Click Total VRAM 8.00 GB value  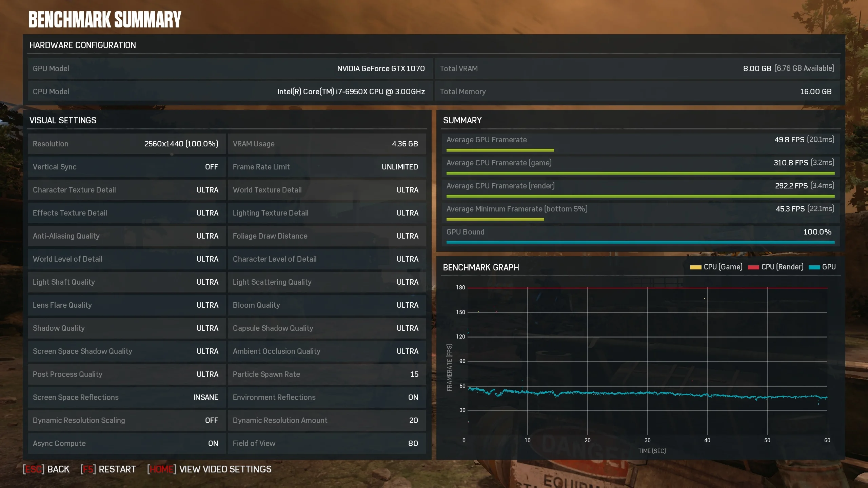(757, 68)
